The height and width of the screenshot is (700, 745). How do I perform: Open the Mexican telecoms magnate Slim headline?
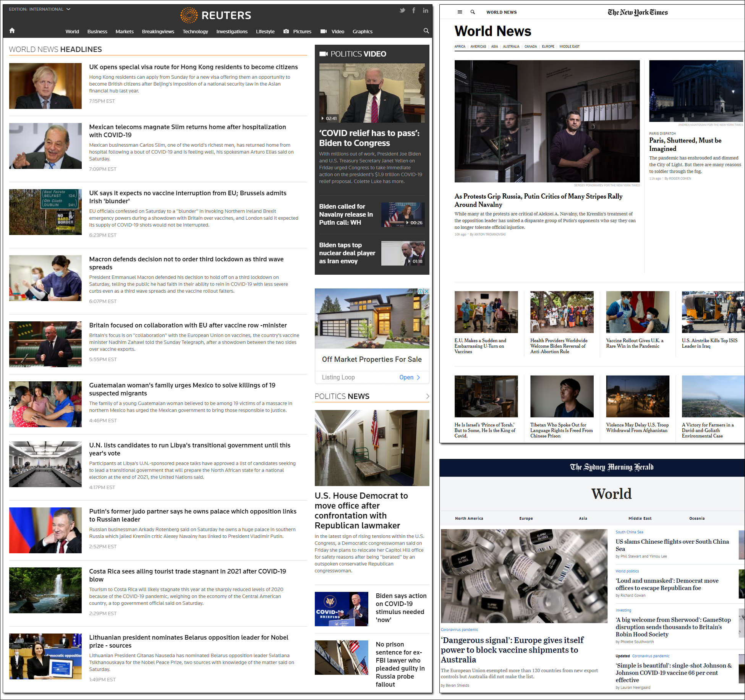pyautogui.click(x=187, y=131)
